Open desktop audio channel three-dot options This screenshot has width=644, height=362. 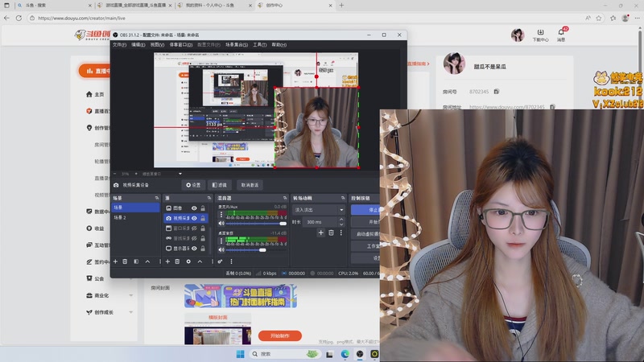pyautogui.click(x=221, y=241)
